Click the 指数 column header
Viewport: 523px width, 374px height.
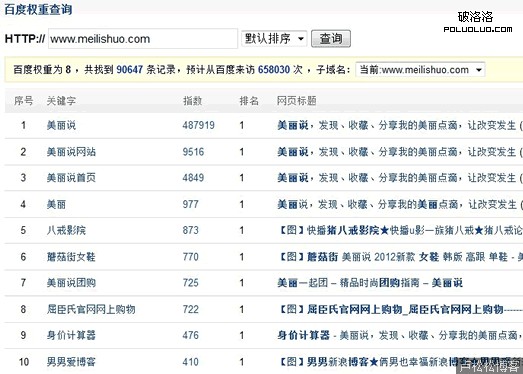(192, 100)
